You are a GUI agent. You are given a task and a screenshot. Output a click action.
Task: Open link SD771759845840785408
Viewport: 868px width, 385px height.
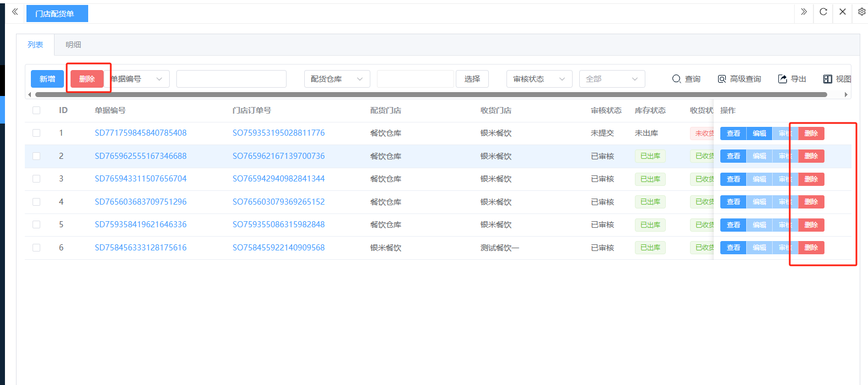[141, 133]
